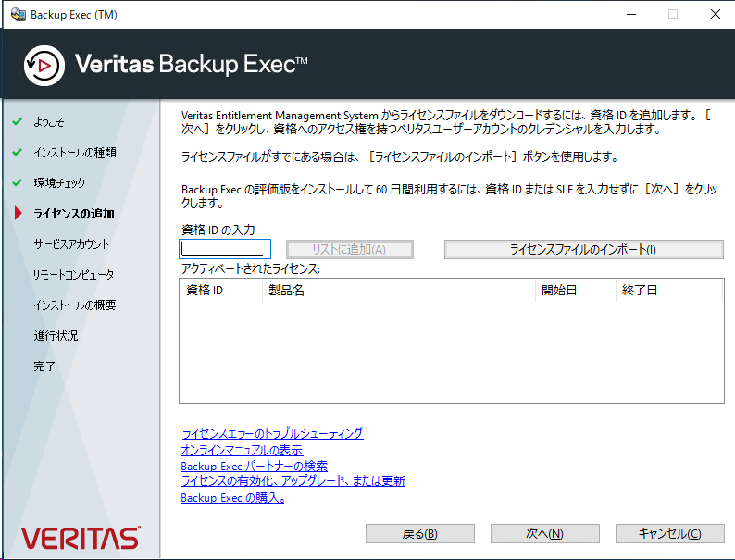Click ライセンスファイルのインポート(I) button
The image size is (735, 560).
(583, 249)
